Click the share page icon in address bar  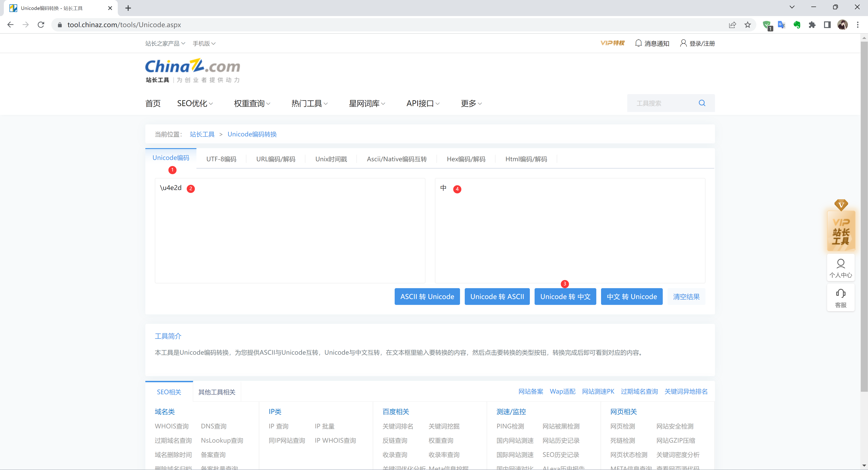click(733, 25)
